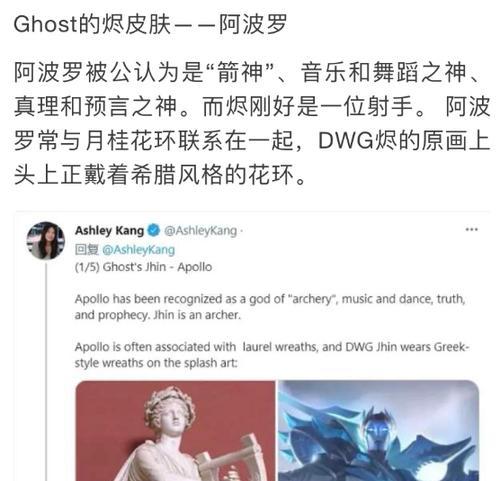Click the tweet paragraph about archery
Image resolution: width=500 pixels, height=481 pixels.
[270, 307]
